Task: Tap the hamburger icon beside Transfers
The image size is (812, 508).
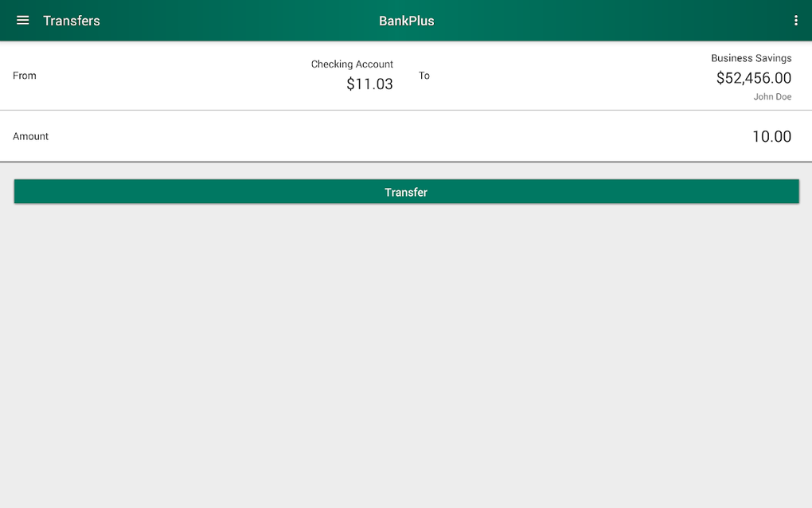Action: pyautogui.click(x=21, y=21)
